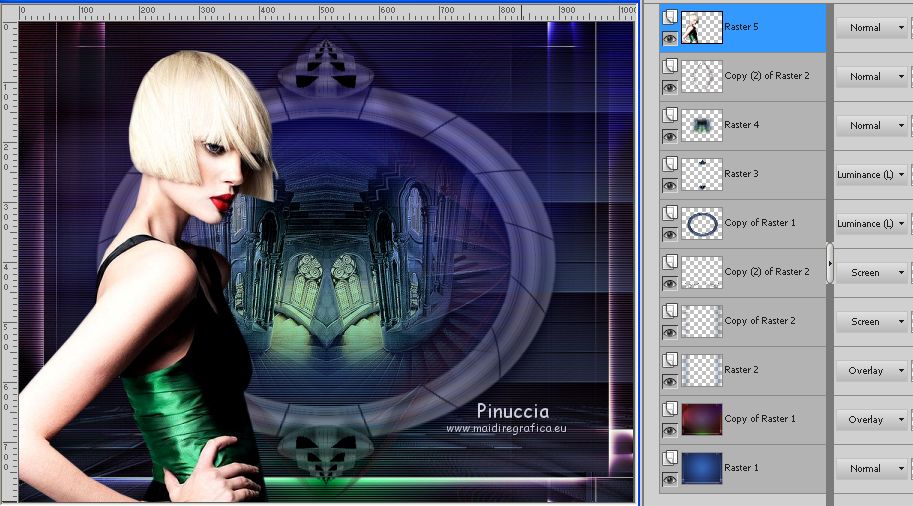Select the Raster 5 layer name
Viewport: 913px width, 506px height.
[x=741, y=27]
